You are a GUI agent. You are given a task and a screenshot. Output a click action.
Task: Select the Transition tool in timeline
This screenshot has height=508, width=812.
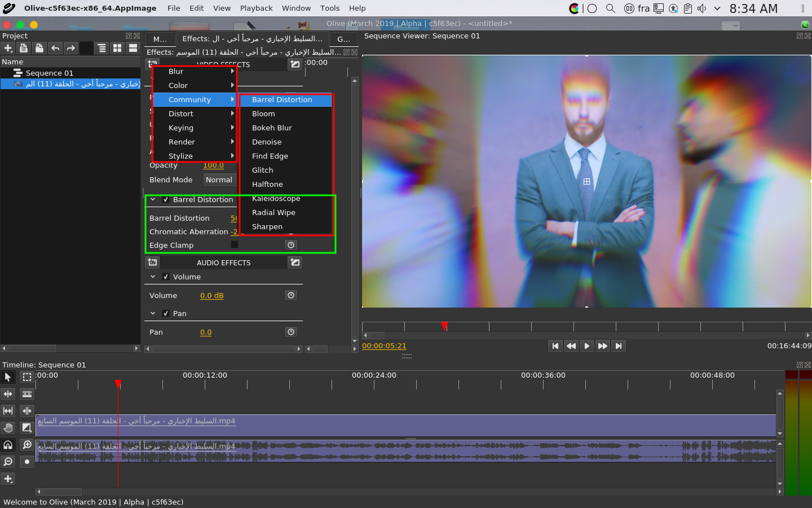pos(27,428)
